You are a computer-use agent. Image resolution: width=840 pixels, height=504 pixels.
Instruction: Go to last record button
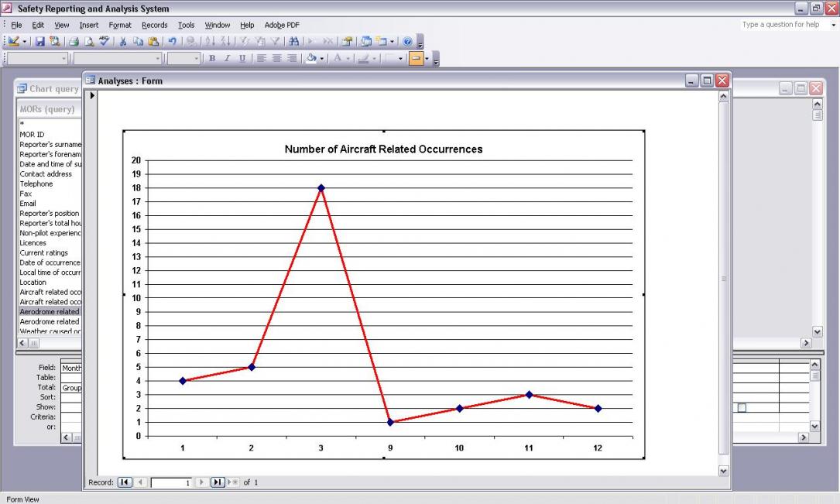[217, 482]
